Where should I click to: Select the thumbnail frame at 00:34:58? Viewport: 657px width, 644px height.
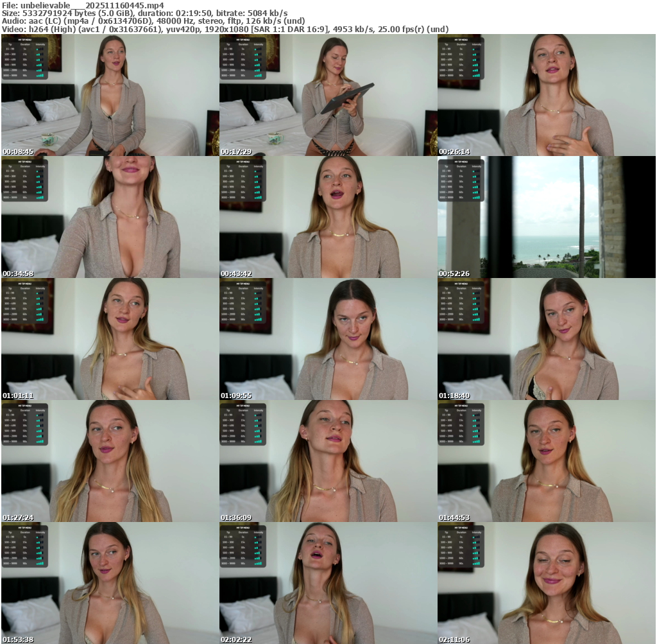coord(110,217)
